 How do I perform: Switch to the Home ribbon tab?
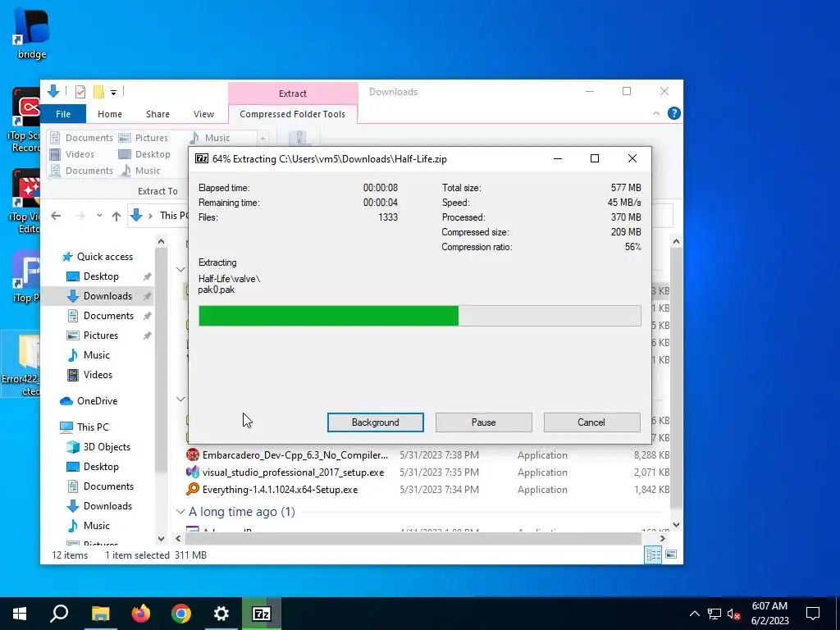pos(110,114)
